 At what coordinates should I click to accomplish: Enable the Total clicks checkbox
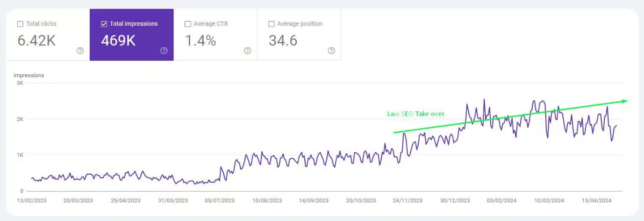20,24
